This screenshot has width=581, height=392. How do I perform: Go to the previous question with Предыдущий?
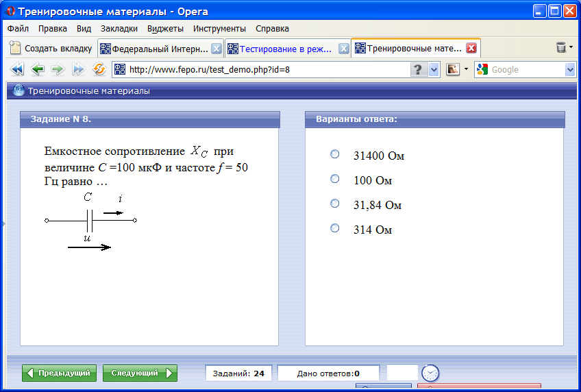60,373
